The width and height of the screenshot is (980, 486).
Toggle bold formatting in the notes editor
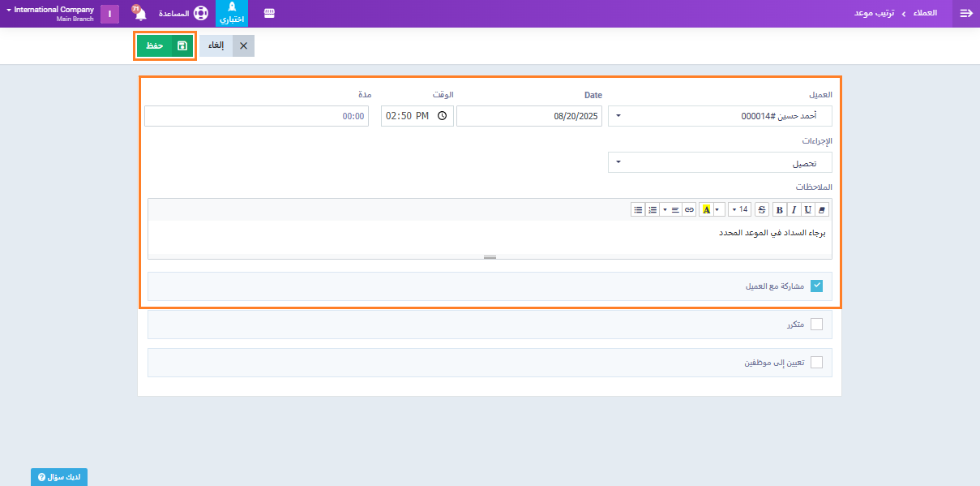coord(779,209)
